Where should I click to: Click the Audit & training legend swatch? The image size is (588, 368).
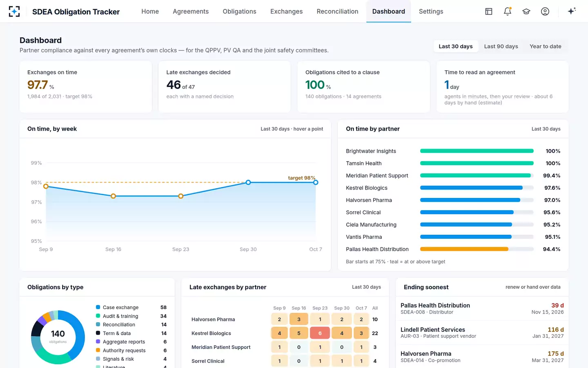click(x=98, y=316)
